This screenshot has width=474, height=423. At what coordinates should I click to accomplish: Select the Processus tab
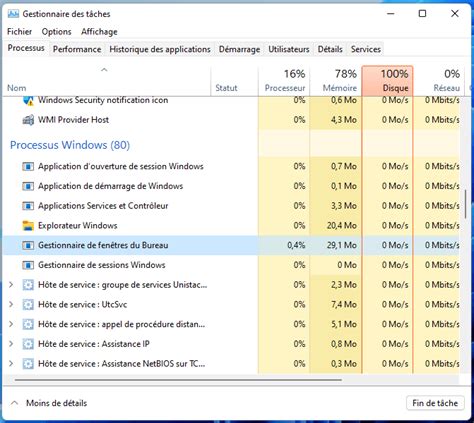(x=26, y=48)
